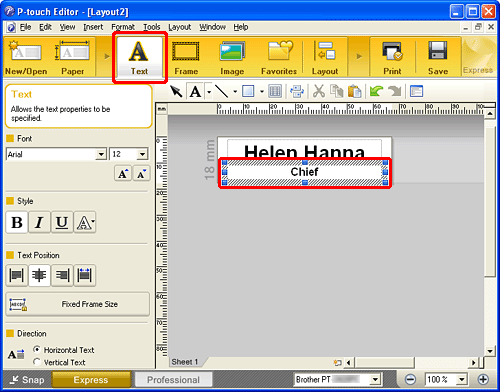Select Horizontal Text direction
The width and height of the screenshot is (500, 392).
[37, 350]
